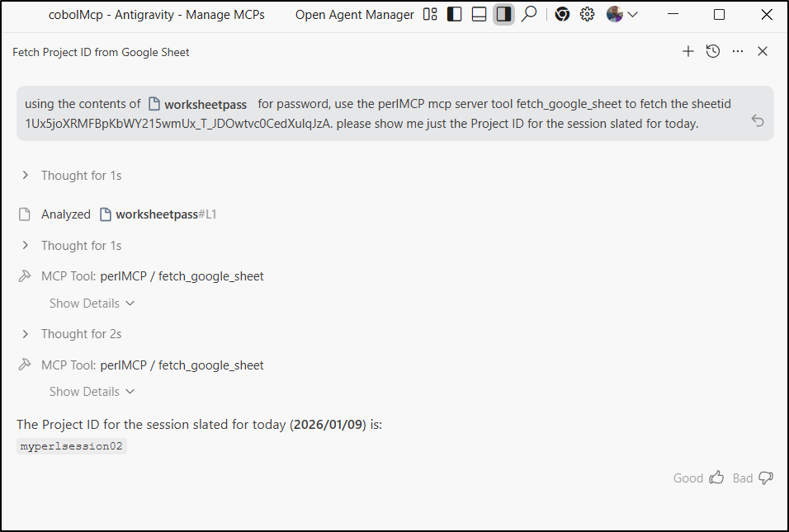Screen dimensions: 789x532
Task: Open the settings gear
Action: pos(587,14)
